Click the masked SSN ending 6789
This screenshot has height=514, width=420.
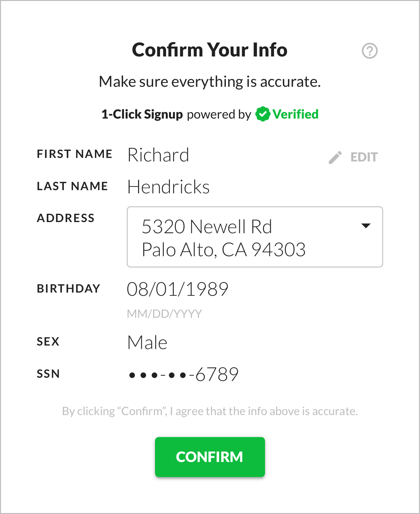183,374
